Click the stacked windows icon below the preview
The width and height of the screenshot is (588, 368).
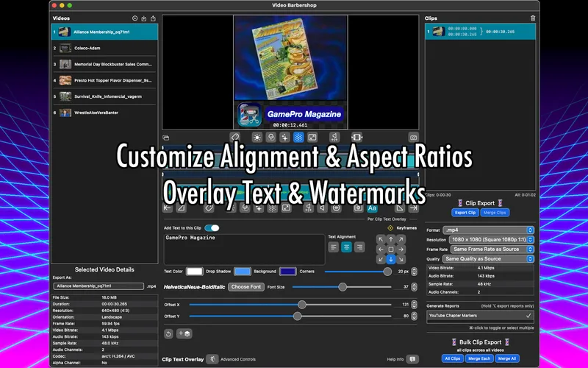click(x=166, y=138)
